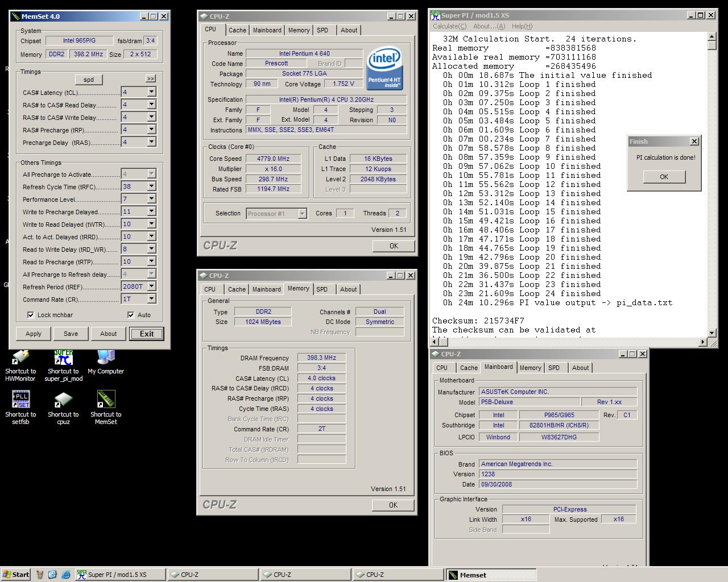Open RAS# to CAS# Write Delay dropdown
The width and height of the screenshot is (728, 582).
[151, 117]
